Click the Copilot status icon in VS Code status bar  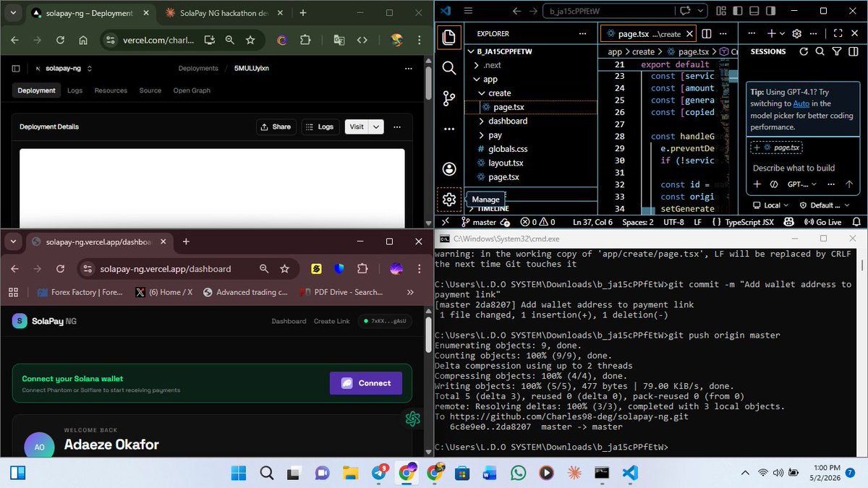coord(788,223)
